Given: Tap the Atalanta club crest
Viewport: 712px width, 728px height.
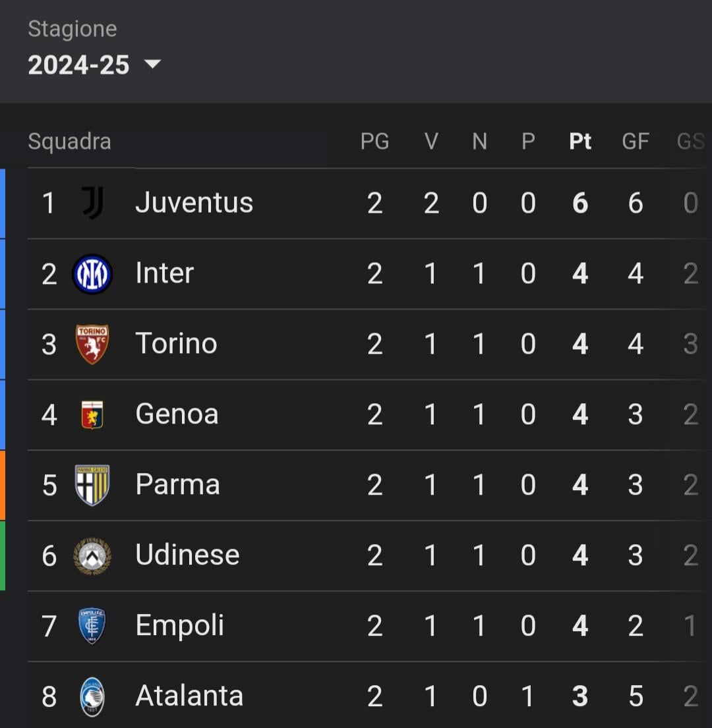Looking at the screenshot, I should click(x=92, y=697).
